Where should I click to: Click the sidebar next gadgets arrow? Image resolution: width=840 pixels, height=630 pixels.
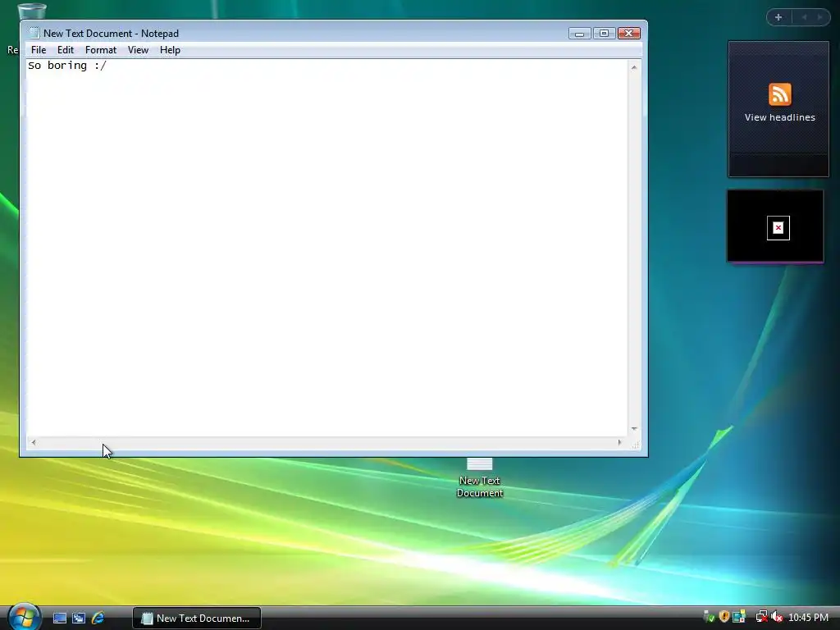pos(819,17)
